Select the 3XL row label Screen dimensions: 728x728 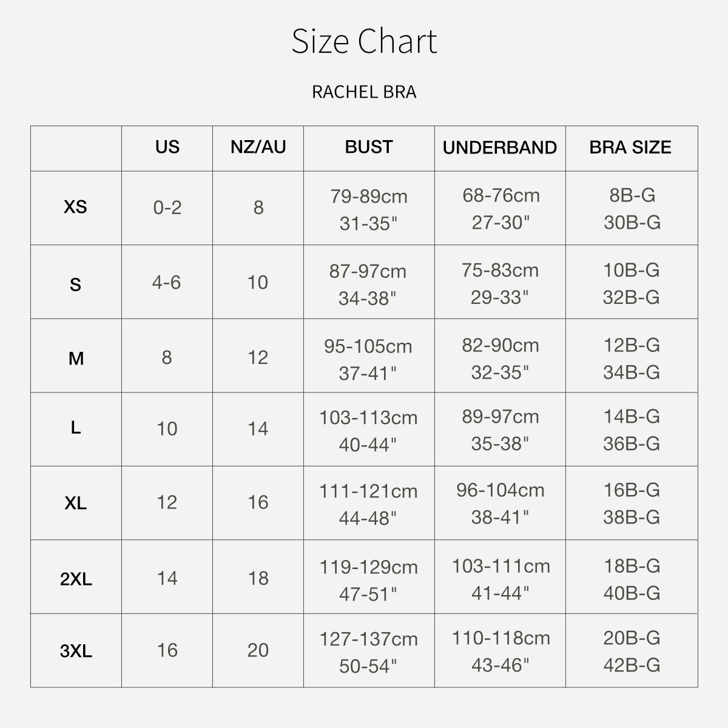coord(76,652)
